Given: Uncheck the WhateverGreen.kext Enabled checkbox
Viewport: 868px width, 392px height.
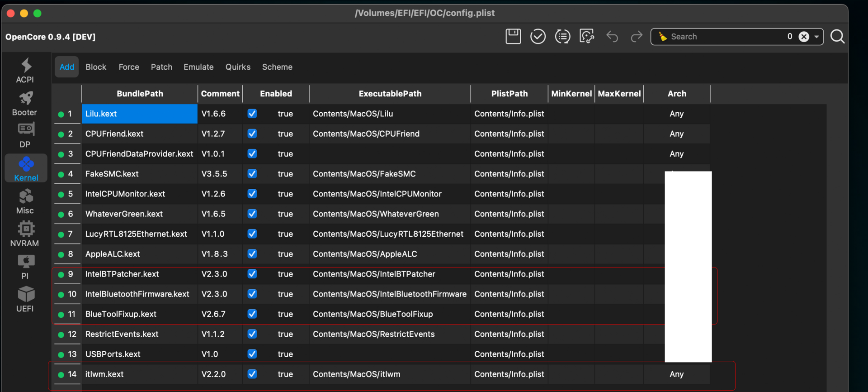Looking at the screenshot, I should click(252, 214).
